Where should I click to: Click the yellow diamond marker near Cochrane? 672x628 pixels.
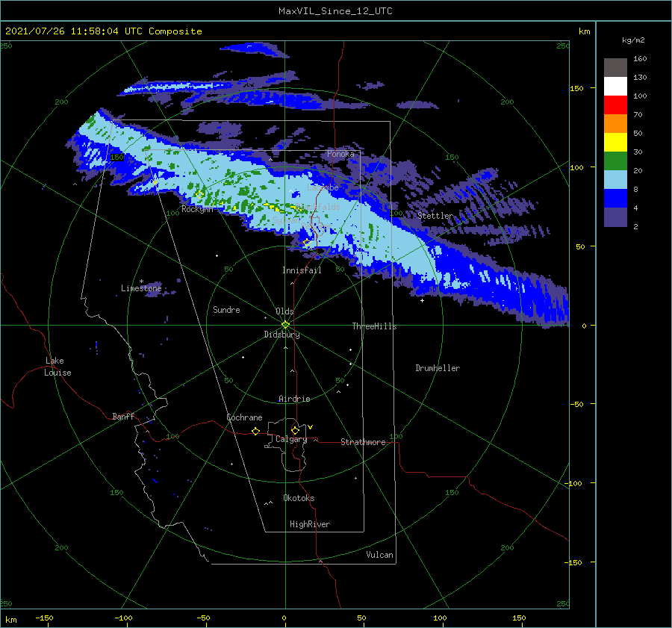coord(255,431)
